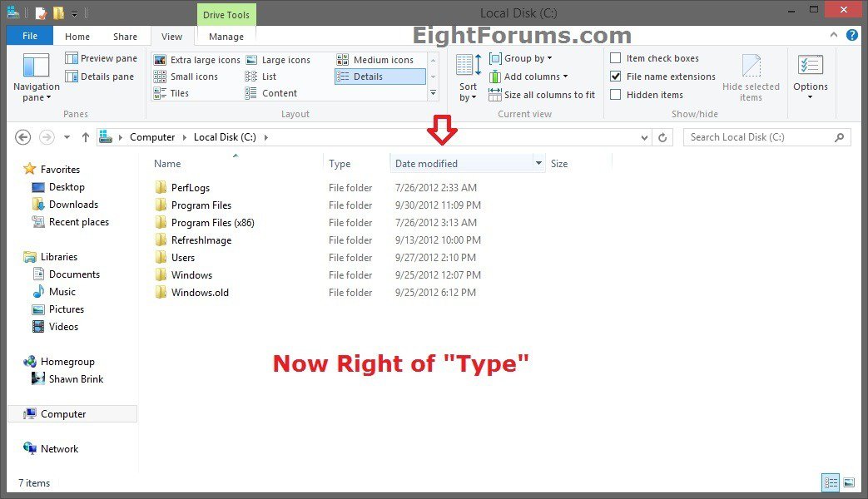
Task: Go up one folder level
Action: coord(85,137)
